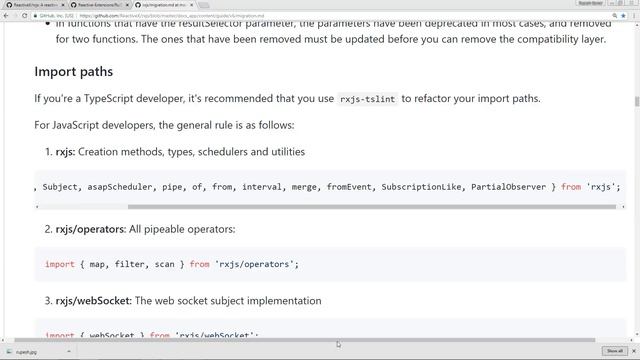Open the download item dropdown arrow

pyautogui.click(x=69, y=351)
